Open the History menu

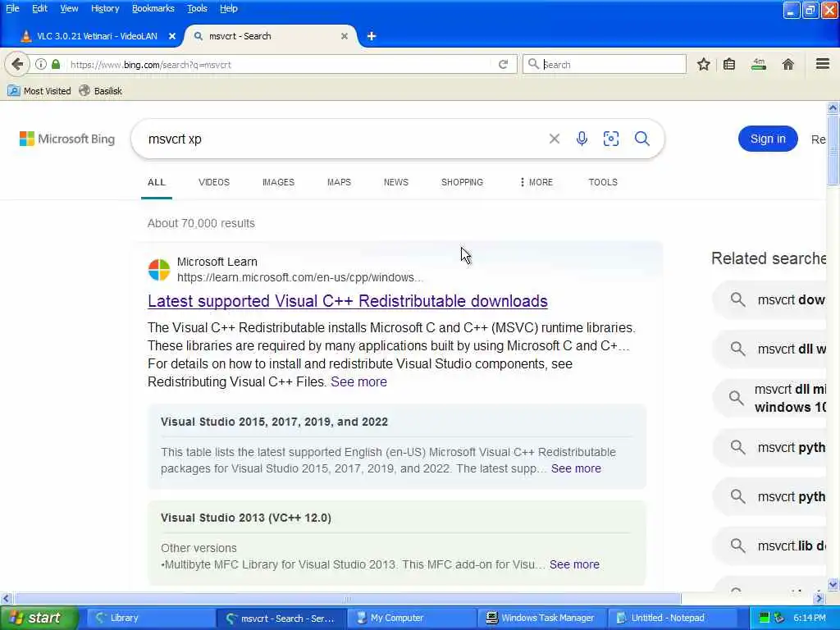[x=105, y=8]
